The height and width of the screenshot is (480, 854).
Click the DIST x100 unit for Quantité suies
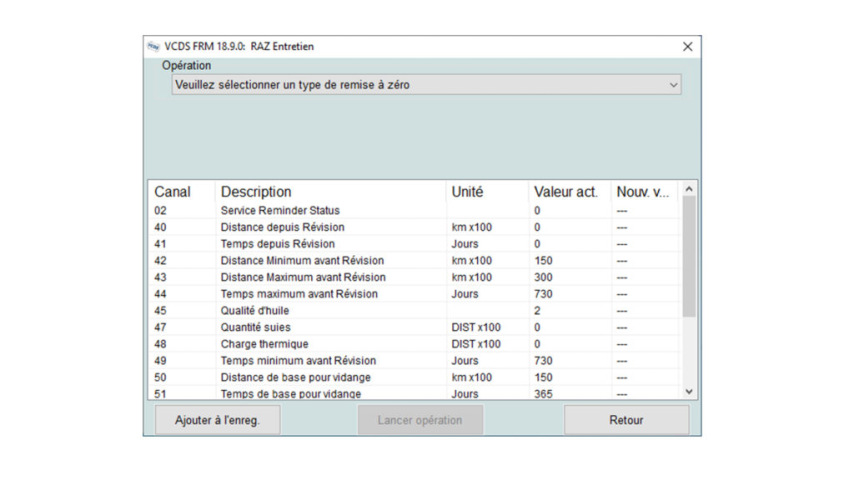(476, 327)
